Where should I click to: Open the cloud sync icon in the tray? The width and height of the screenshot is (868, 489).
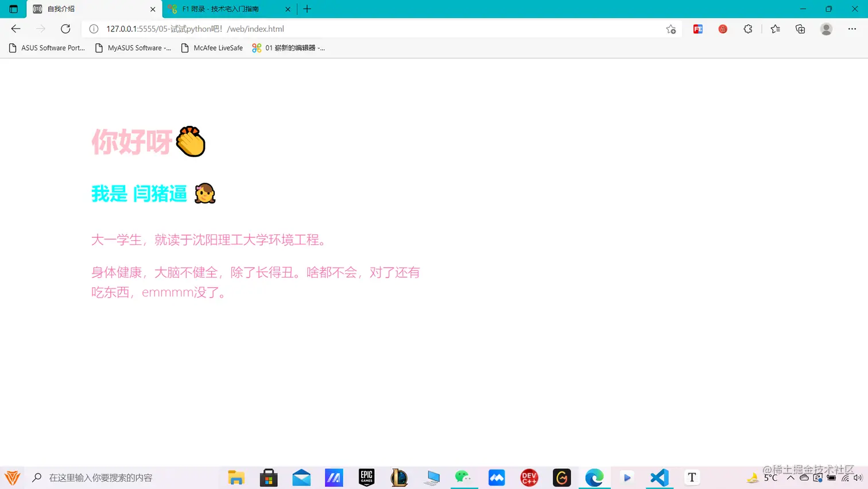pos(804,478)
